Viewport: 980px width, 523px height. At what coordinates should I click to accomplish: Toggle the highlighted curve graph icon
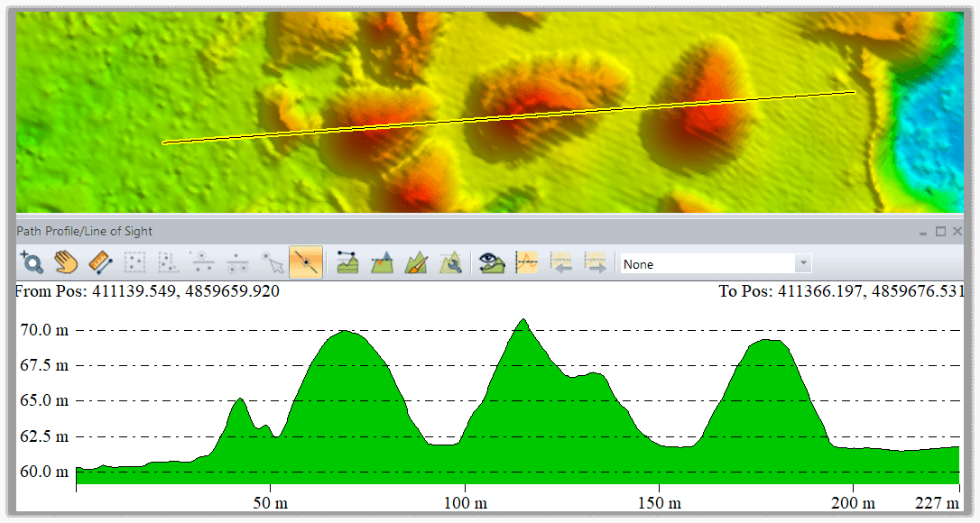[x=527, y=262]
